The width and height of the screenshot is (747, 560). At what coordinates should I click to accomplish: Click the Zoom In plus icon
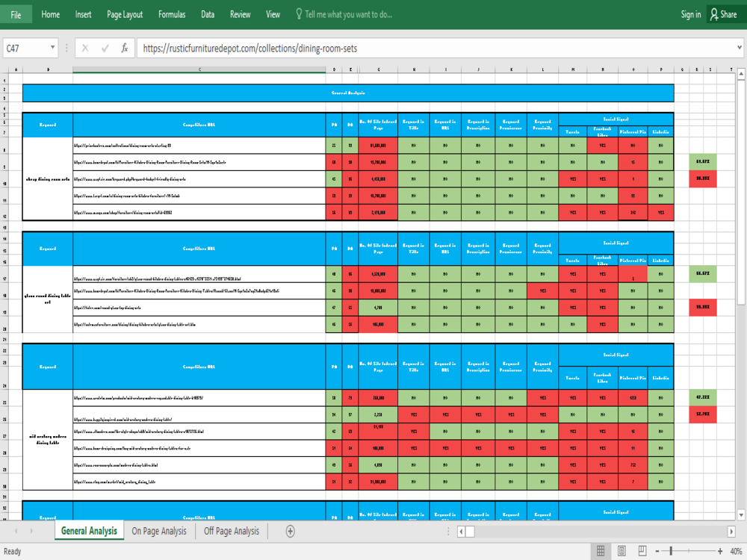tap(720, 551)
